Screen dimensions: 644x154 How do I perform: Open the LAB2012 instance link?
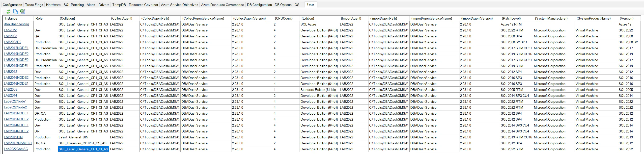click(10, 72)
